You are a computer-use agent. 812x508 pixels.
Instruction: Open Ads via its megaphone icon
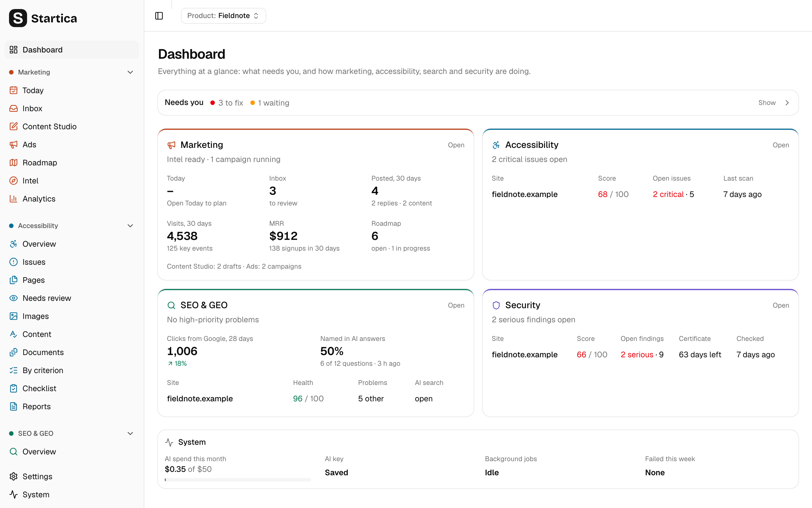(x=14, y=144)
